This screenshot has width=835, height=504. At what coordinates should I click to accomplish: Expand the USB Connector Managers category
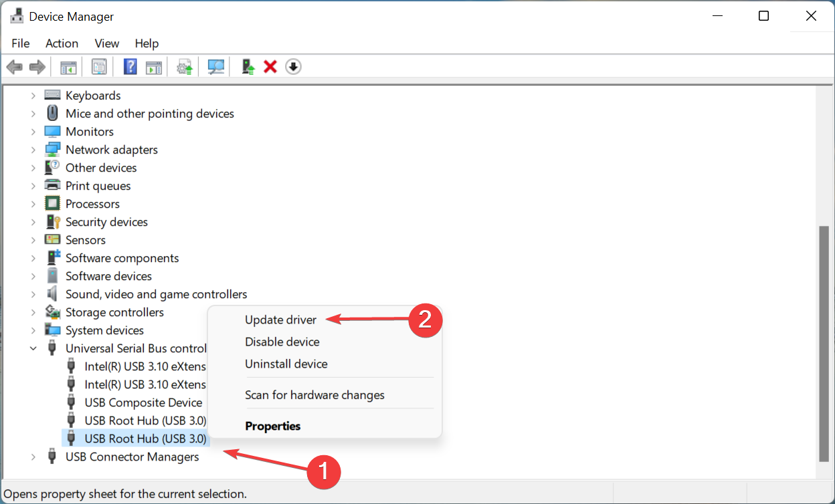33,457
